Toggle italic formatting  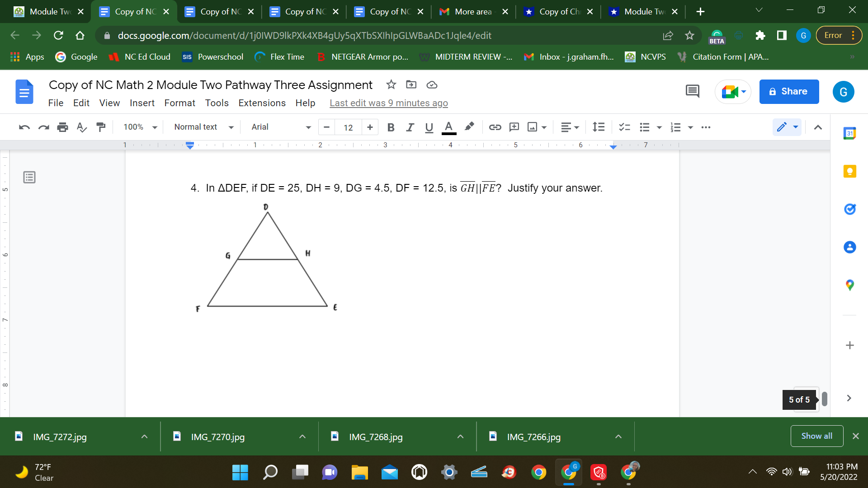(410, 127)
